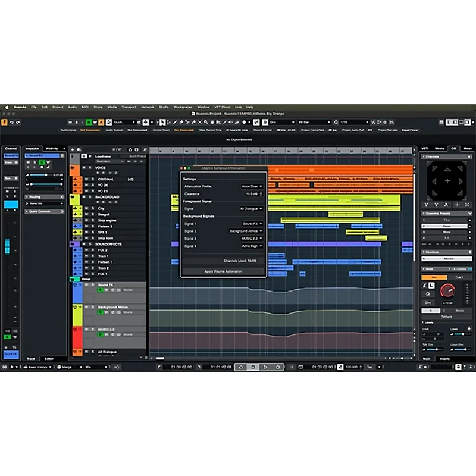The image size is (476, 476).
Task: Select the record icon in the transport bar
Action: click(x=277, y=367)
